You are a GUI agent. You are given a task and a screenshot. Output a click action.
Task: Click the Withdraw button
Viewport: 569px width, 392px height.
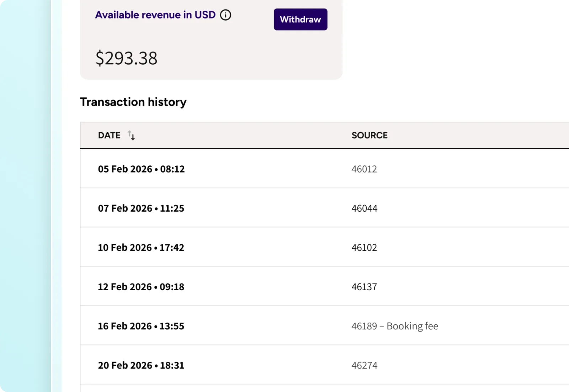tap(300, 20)
